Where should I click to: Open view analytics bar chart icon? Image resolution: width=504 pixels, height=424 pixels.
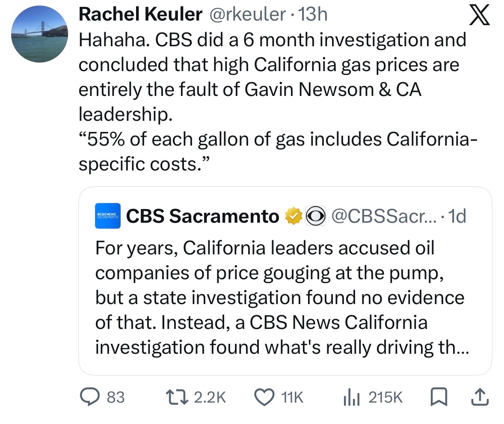pos(352,397)
